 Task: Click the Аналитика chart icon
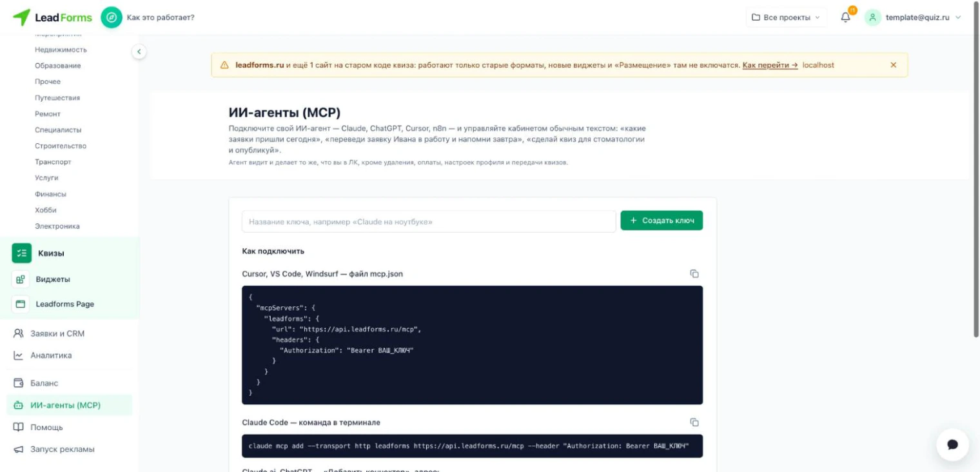18,355
